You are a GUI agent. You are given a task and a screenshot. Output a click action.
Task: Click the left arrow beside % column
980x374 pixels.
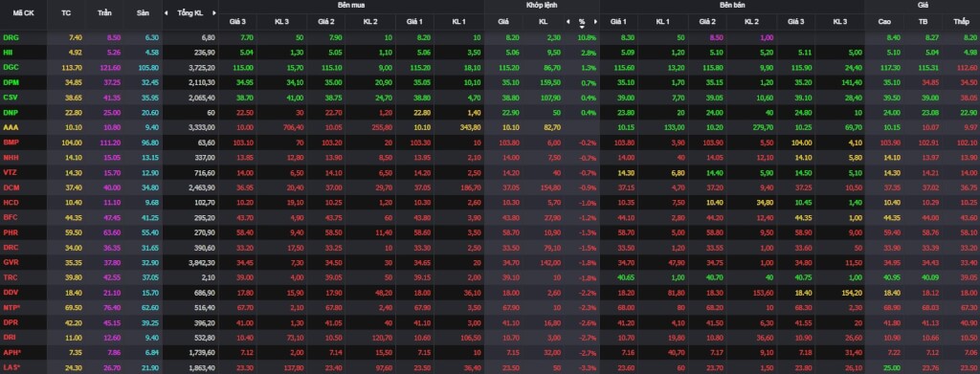568,21
